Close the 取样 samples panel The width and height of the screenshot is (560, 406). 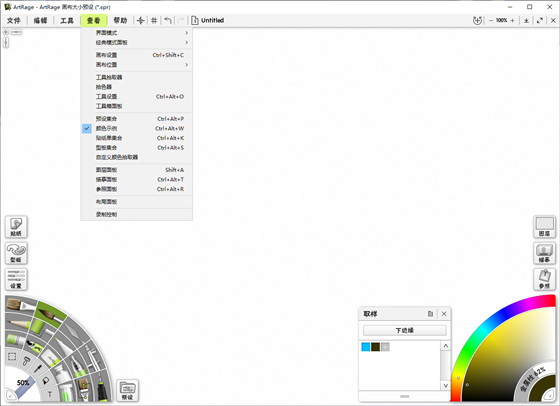444,314
